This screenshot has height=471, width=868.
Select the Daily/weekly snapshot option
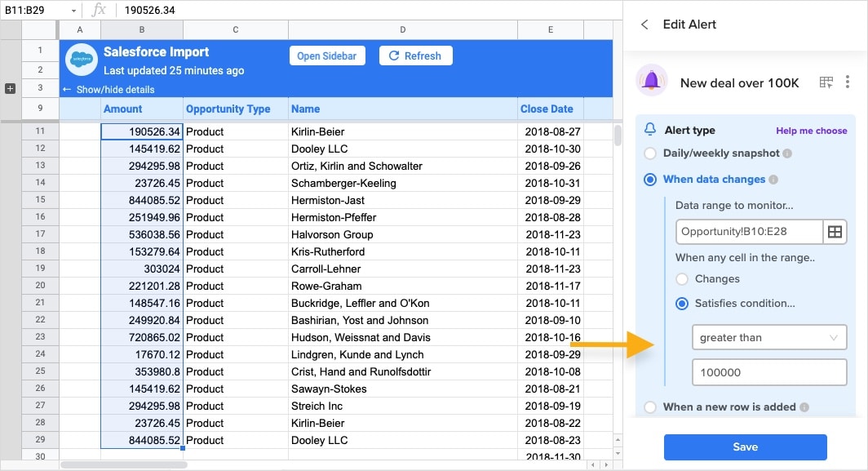pos(650,153)
